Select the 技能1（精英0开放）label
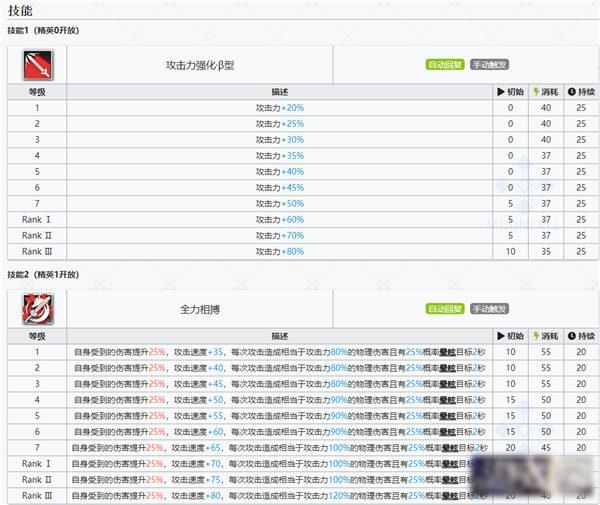Screen dimensions: 600x505 (43, 31)
